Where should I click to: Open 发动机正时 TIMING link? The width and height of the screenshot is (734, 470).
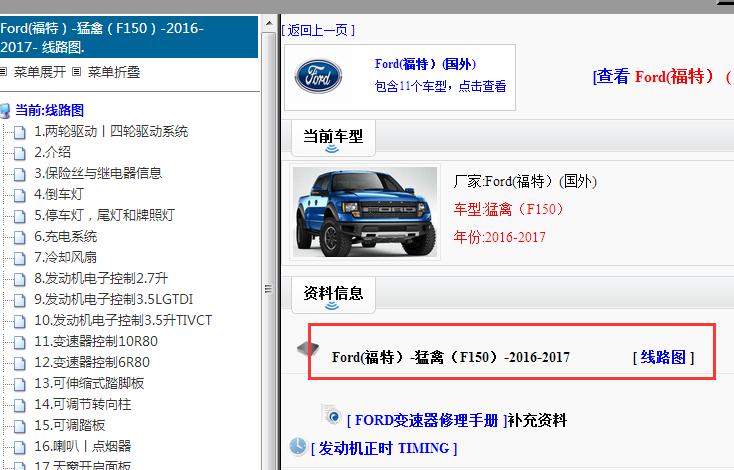384,448
